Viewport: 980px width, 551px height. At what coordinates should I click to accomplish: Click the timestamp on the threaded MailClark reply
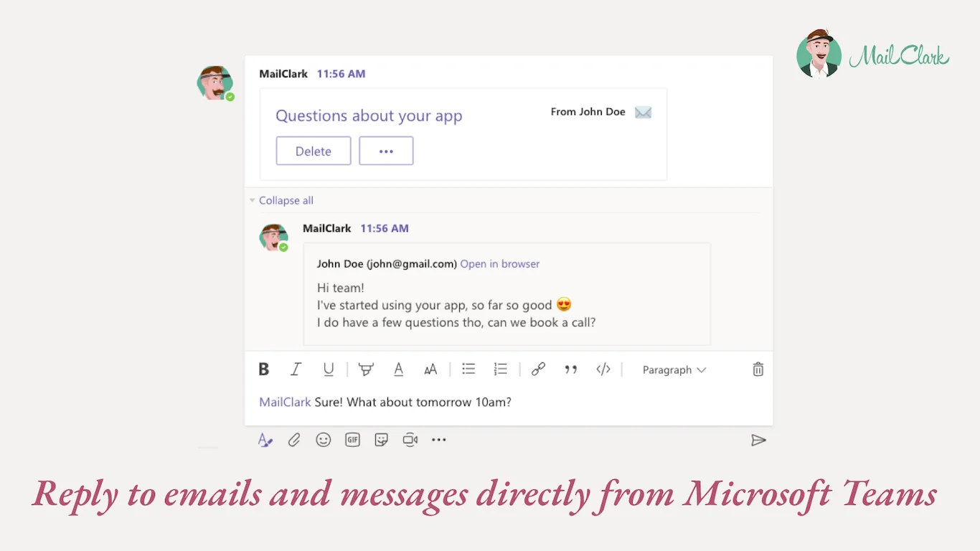click(x=385, y=228)
